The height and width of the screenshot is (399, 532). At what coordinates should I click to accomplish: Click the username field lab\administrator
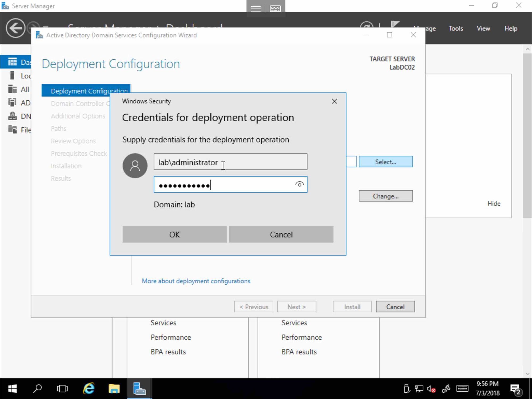230,162
